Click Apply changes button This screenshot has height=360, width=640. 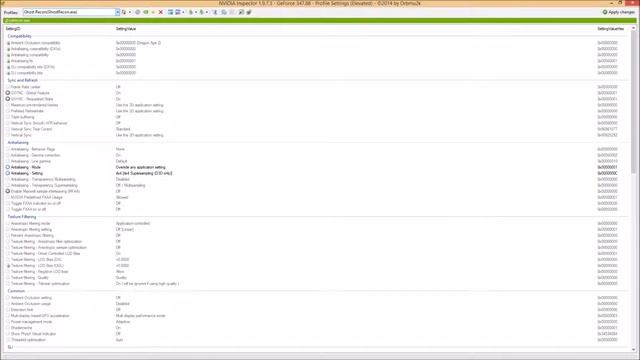pyautogui.click(x=618, y=12)
